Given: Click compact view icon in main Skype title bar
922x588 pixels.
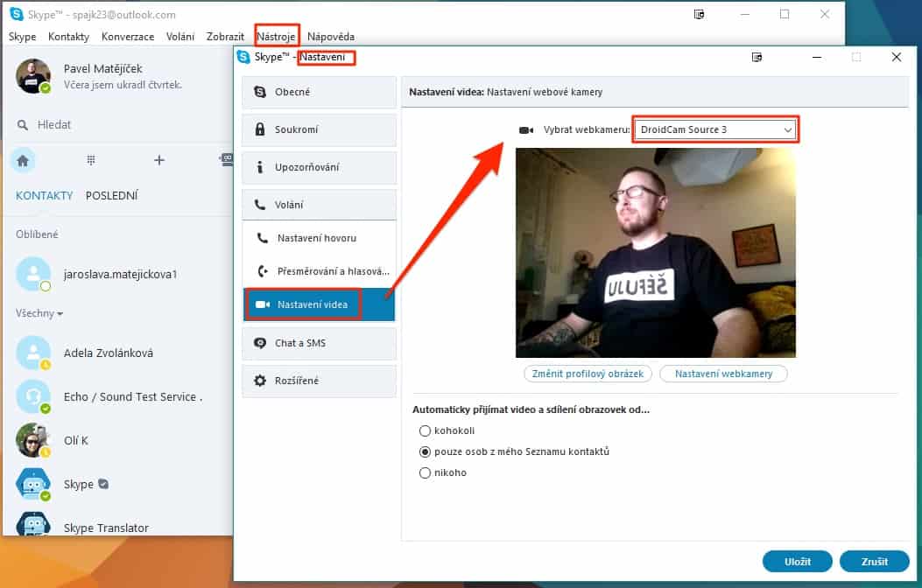Looking at the screenshot, I should pyautogui.click(x=699, y=14).
